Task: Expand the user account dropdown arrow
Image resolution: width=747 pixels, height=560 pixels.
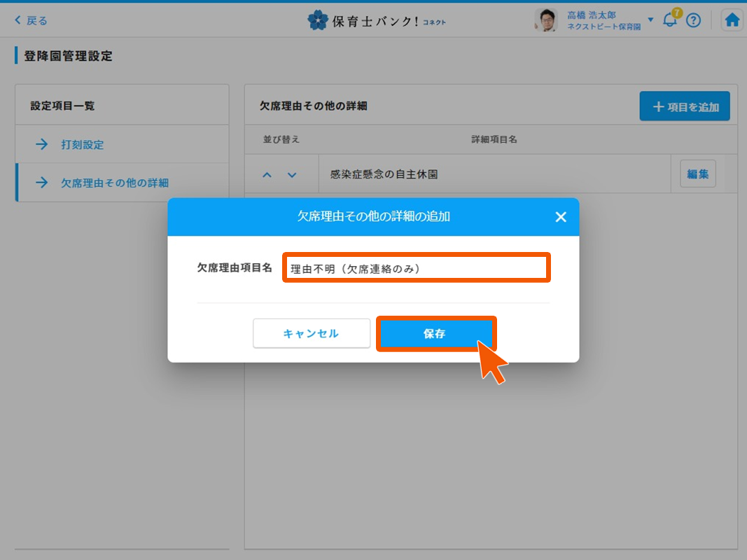Action: click(x=650, y=20)
